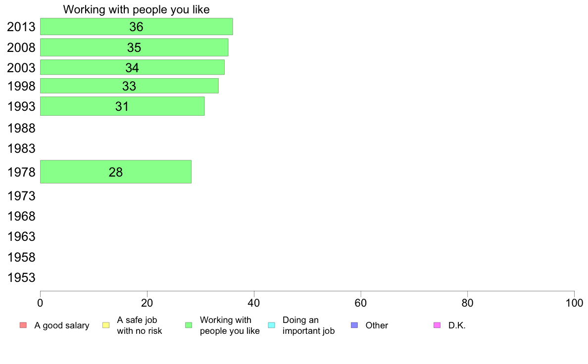Click the A good salary legend text

point(62,325)
